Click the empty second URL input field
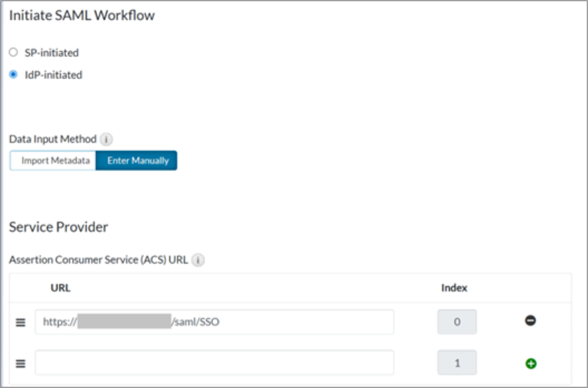Viewport: 588px width, 388px height. [x=214, y=363]
